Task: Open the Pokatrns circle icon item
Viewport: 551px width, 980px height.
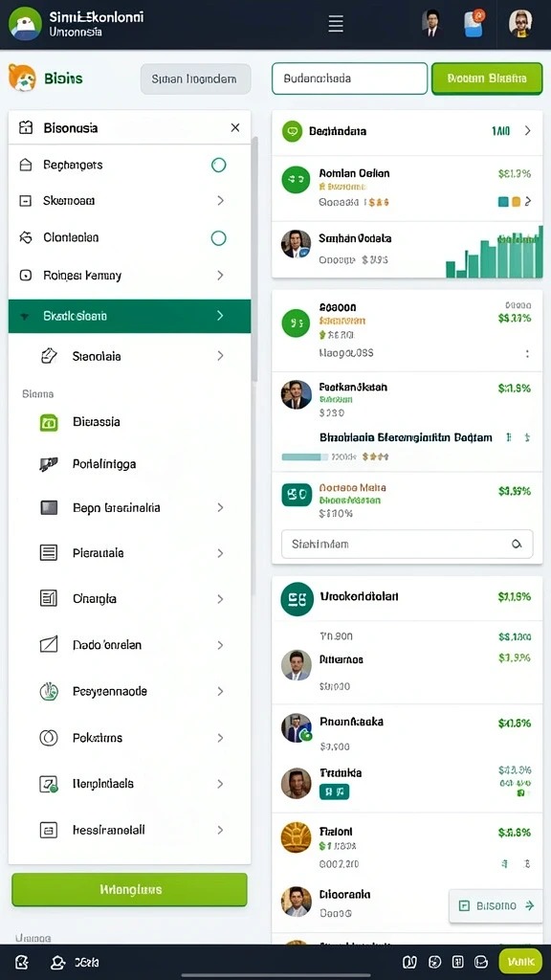Action: pos(49,738)
